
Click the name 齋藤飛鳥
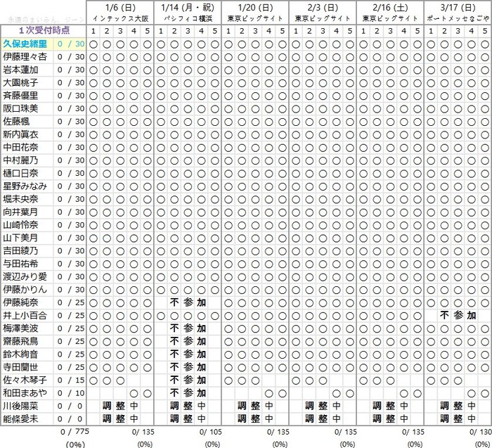coord(20,342)
